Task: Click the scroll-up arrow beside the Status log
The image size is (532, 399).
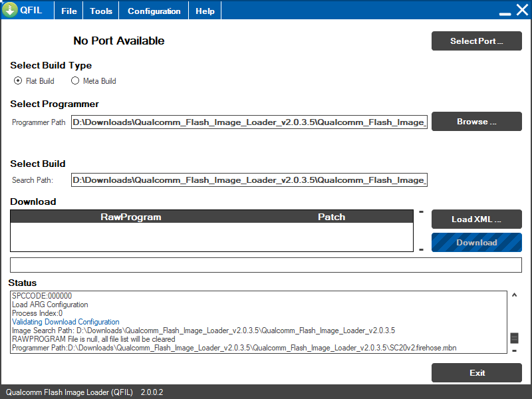Action: pyautogui.click(x=513, y=293)
